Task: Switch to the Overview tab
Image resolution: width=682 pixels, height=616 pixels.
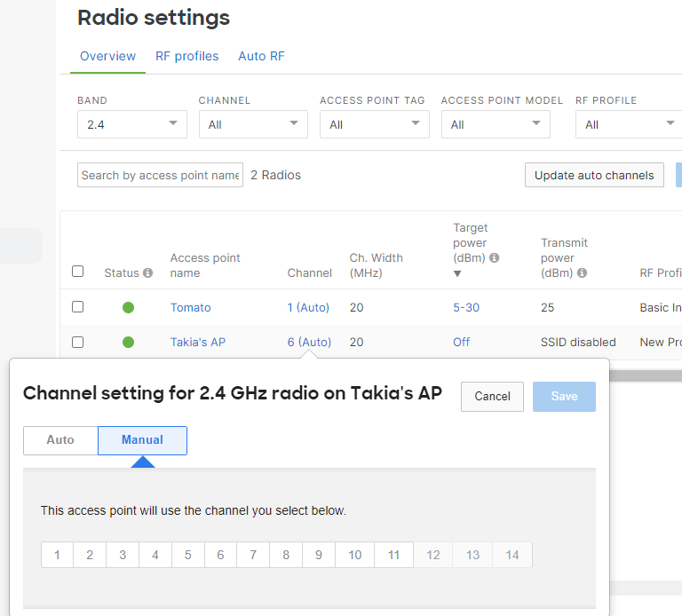Action: click(x=107, y=56)
